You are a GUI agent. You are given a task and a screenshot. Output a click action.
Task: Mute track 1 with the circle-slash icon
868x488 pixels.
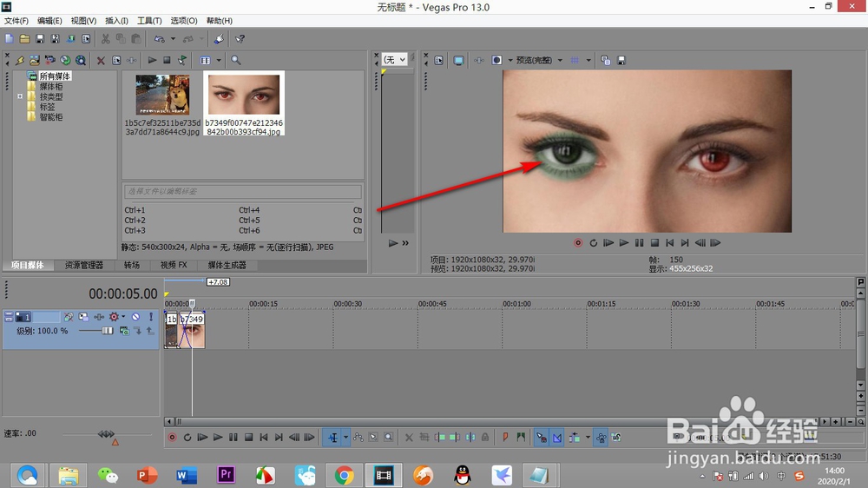[135, 317]
